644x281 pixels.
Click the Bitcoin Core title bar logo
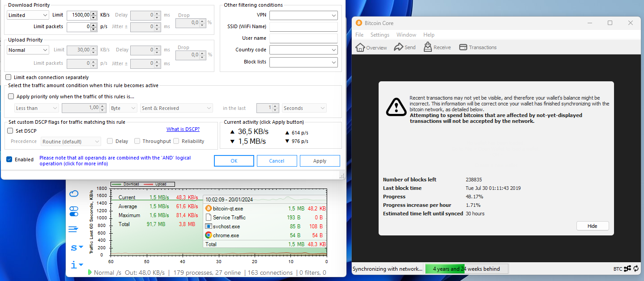tap(358, 23)
